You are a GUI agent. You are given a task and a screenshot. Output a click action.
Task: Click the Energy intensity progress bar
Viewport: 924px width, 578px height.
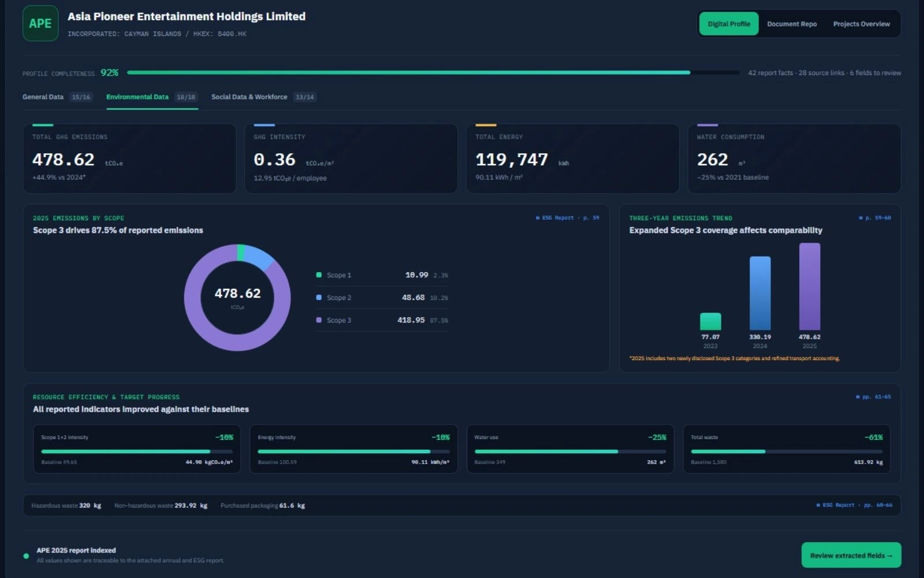tap(353, 451)
